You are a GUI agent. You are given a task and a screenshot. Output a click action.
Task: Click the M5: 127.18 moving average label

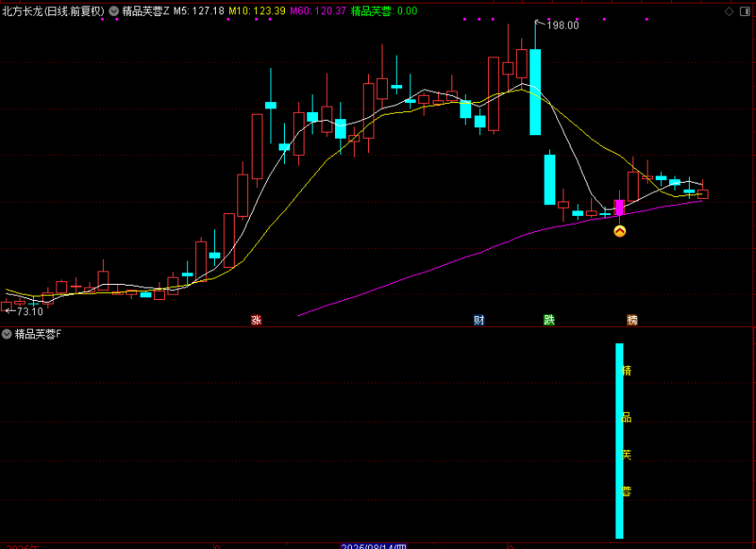[x=199, y=11]
